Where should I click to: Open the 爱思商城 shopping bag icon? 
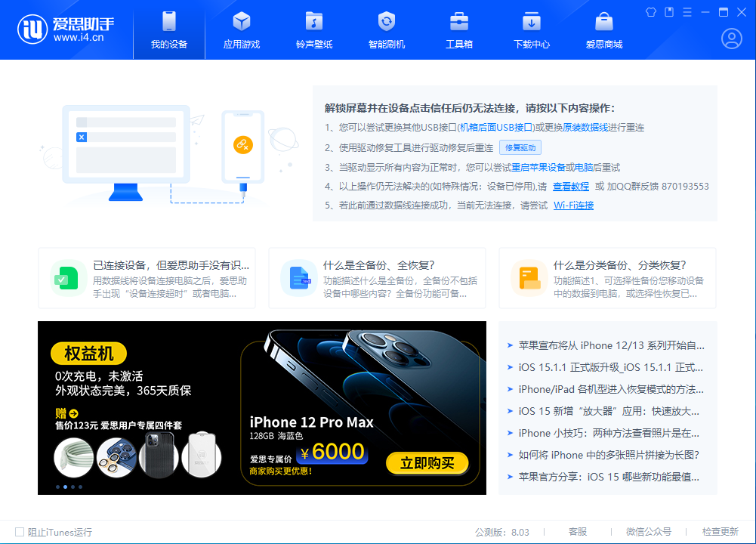point(604,21)
